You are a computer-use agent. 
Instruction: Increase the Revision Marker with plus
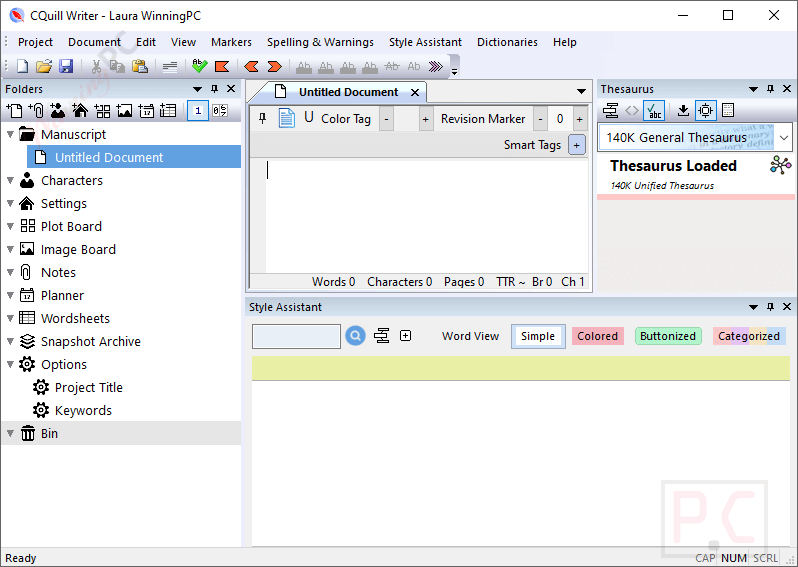click(579, 119)
